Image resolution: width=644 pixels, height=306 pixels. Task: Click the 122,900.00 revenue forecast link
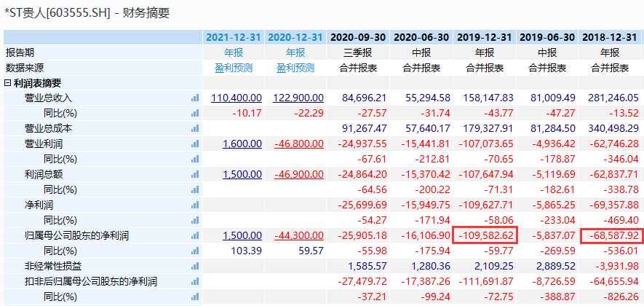[x=299, y=98]
